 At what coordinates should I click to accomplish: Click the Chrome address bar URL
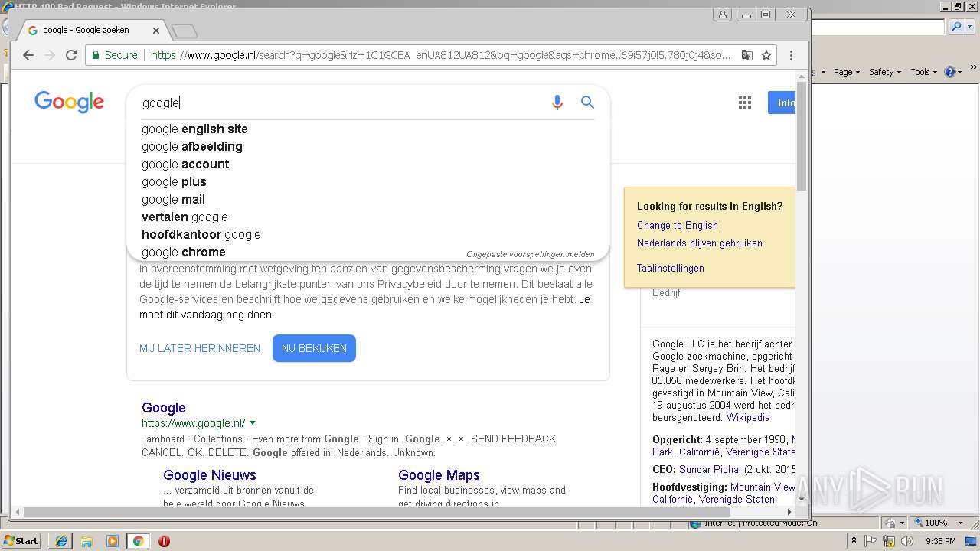[x=440, y=55]
